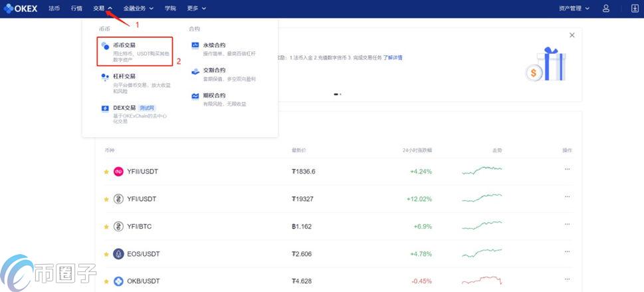Click the 24小时涨跌幅 column header
644x292 pixels.
(x=417, y=150)
